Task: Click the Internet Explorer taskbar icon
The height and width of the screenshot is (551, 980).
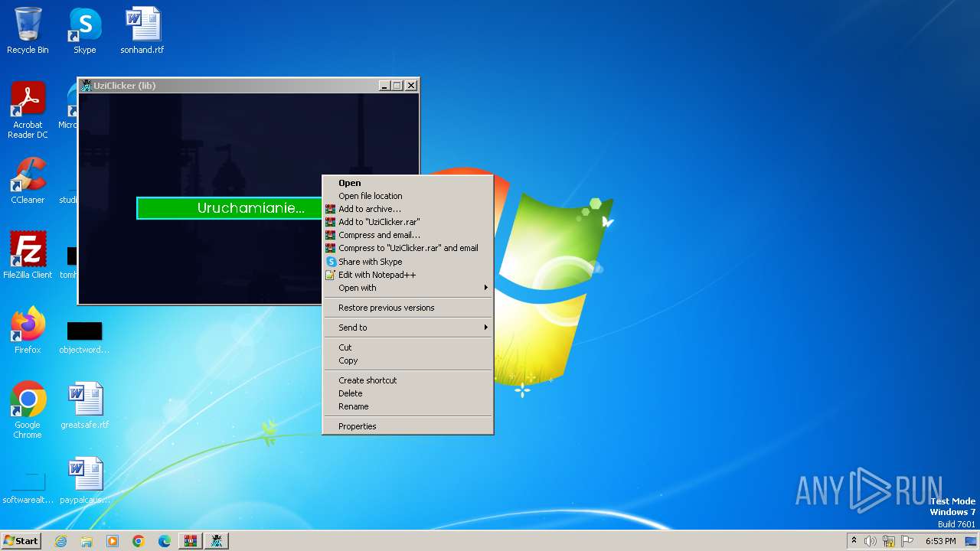Action: [x=61, y=541]
